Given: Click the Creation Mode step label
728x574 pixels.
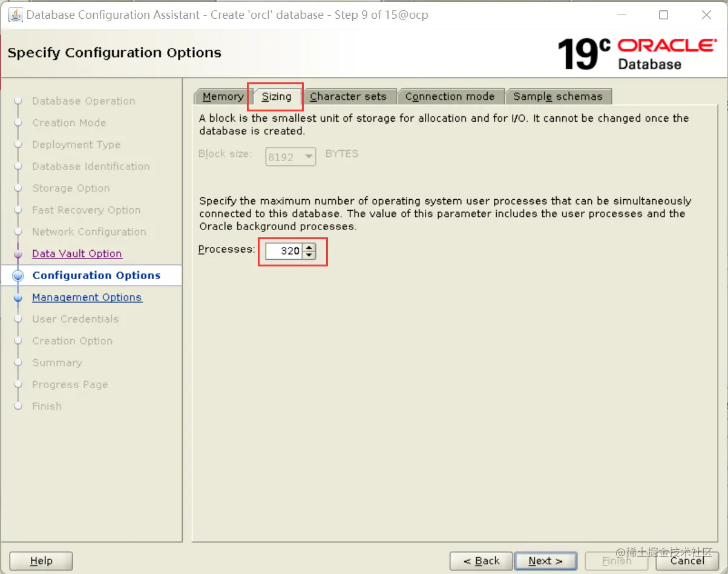Looking at the screenshot, I should click(x=69, y=123).
